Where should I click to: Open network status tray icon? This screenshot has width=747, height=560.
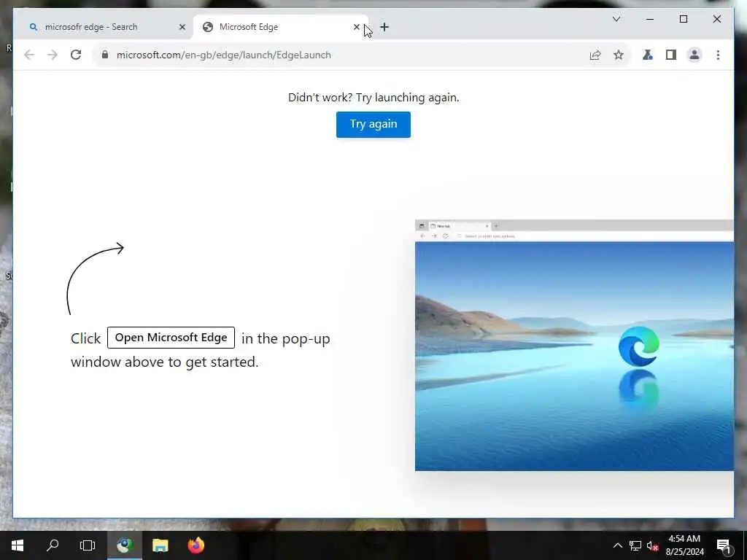[x=635, y=545]
